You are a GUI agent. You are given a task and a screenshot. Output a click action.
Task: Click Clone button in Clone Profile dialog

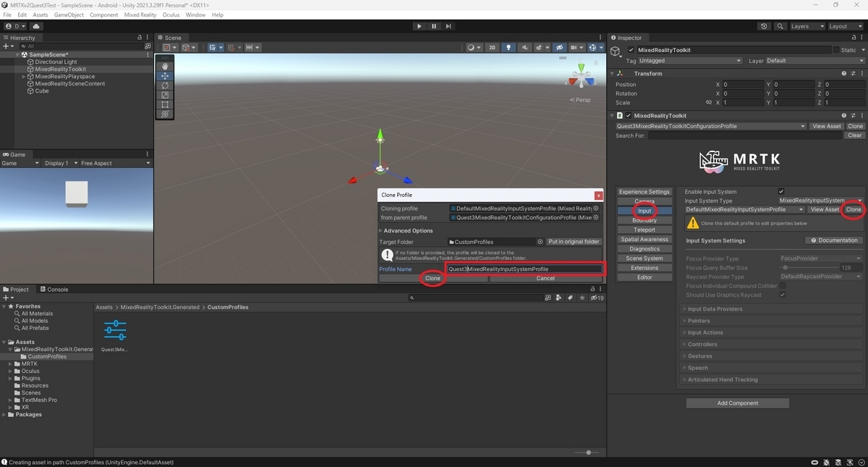click(433, 278)
